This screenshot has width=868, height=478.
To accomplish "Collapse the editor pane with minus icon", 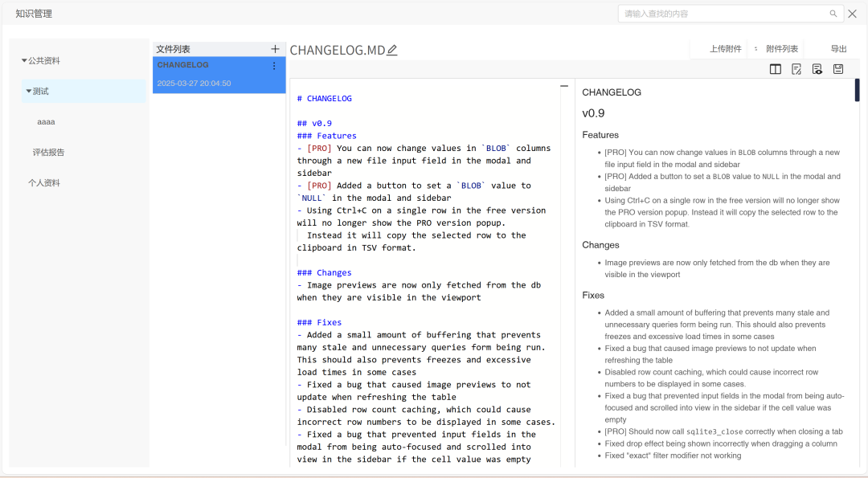I will point(564,86).
